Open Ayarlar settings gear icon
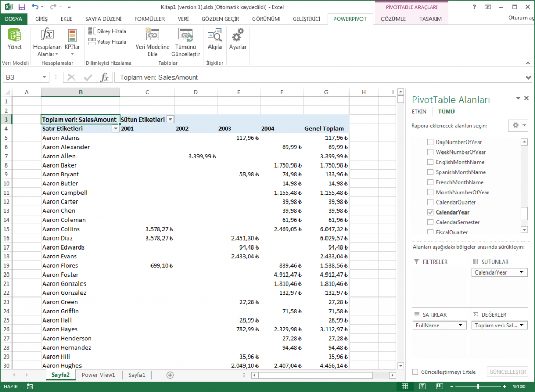535x392 pixels. (238, 39)
